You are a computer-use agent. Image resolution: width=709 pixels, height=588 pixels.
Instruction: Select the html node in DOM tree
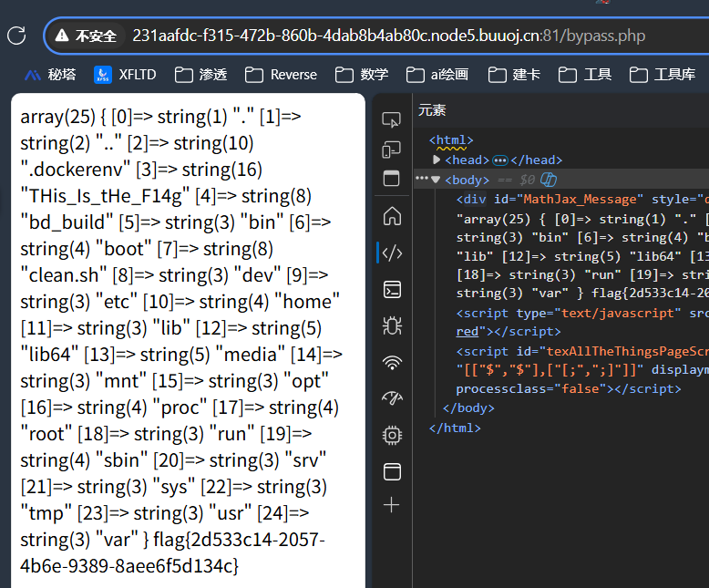[451, 140]
